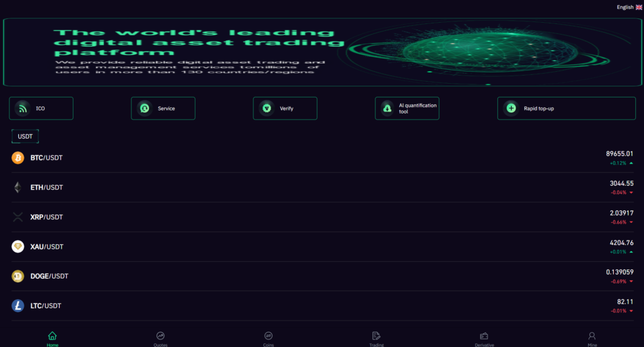
Task: Click the +0.12% change value
Action: 618,163
